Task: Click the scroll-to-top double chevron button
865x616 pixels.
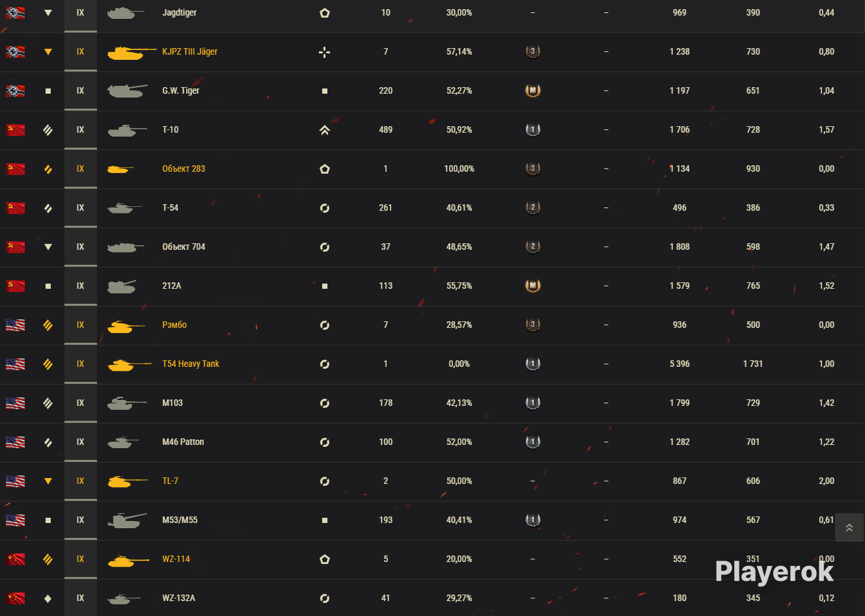Action: point(849,528)
